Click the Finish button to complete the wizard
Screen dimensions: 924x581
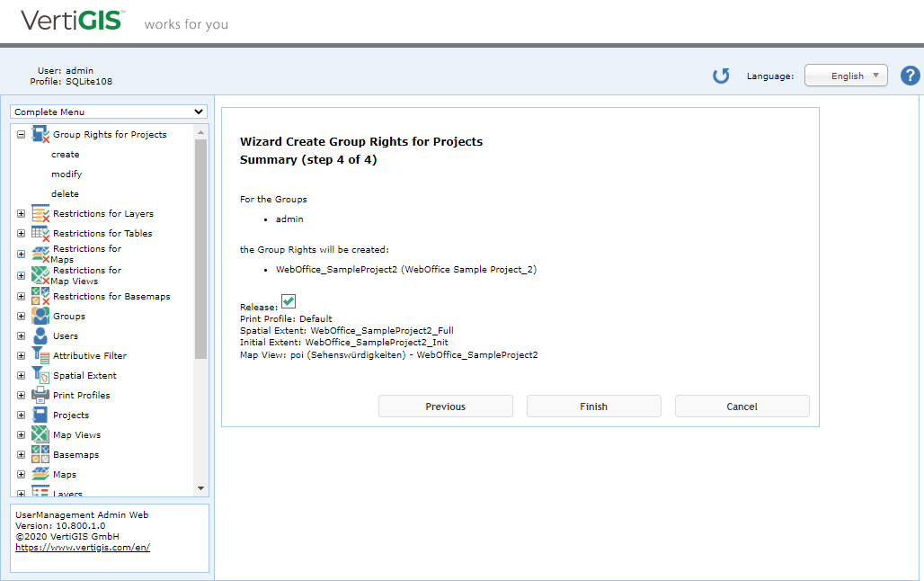(593, 406)
